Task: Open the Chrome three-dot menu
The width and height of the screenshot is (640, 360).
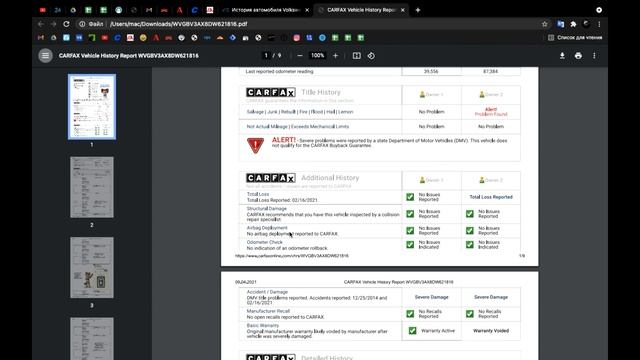Action: (x=599, y=24)
